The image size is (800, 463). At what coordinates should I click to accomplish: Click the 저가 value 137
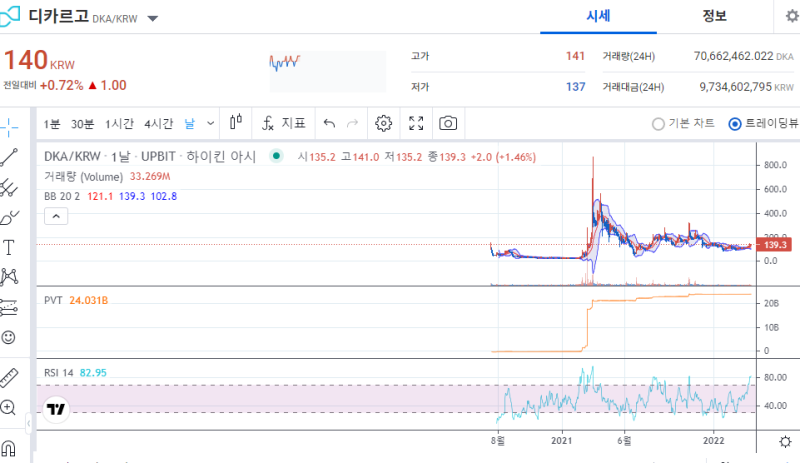(x=575, y=87)
